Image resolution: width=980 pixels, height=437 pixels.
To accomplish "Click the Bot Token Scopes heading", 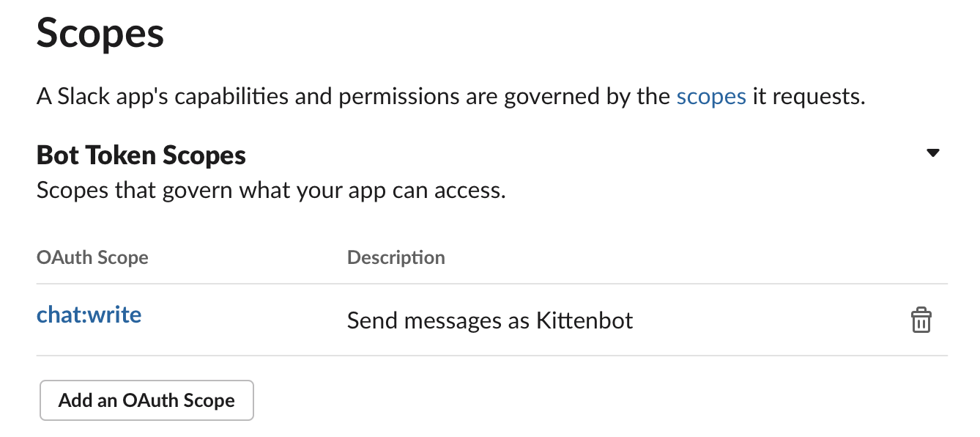I will 141,155.
